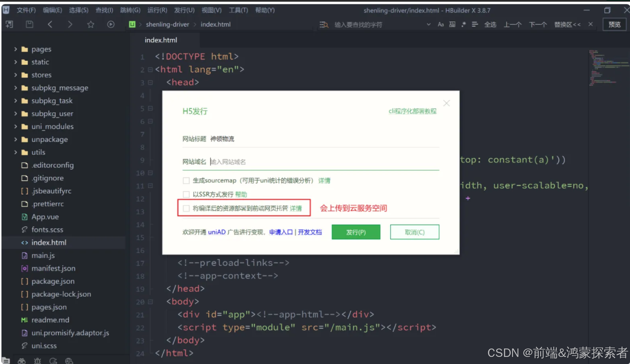Check 将编译后的资源部署到前端网页托管 checkbox
This screenshot has height=364, width=630.
[x=186, y=208]
